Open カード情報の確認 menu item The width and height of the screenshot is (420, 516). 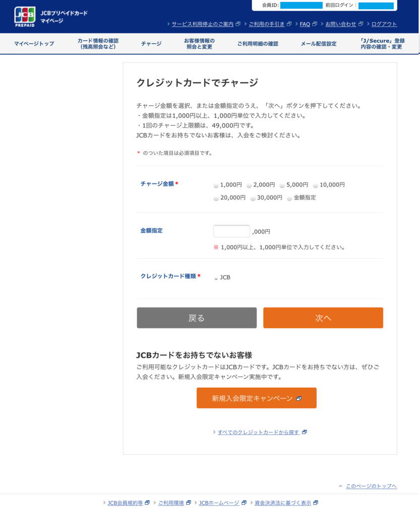tap(98, 43)
